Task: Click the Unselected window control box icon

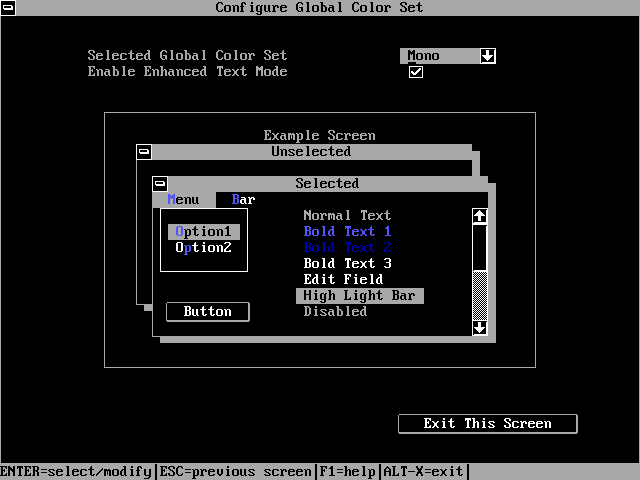Action: [x=144, y=152]
